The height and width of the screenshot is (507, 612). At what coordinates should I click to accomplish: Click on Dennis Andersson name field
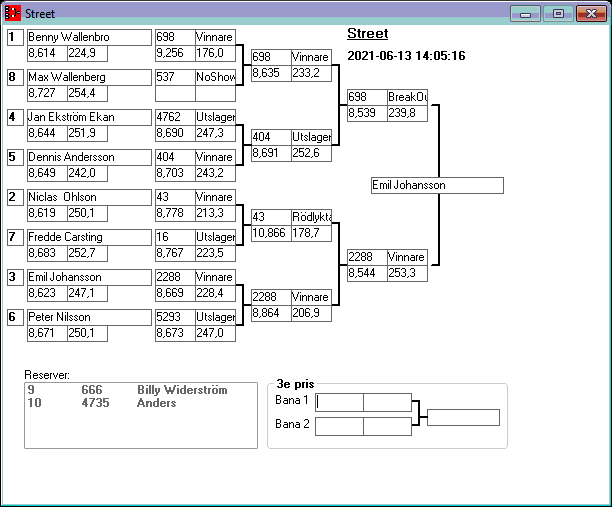(88, 157)
